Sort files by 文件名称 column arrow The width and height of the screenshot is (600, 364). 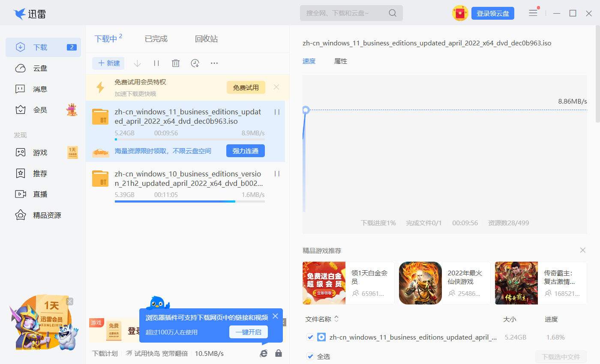tap(336, 319)
